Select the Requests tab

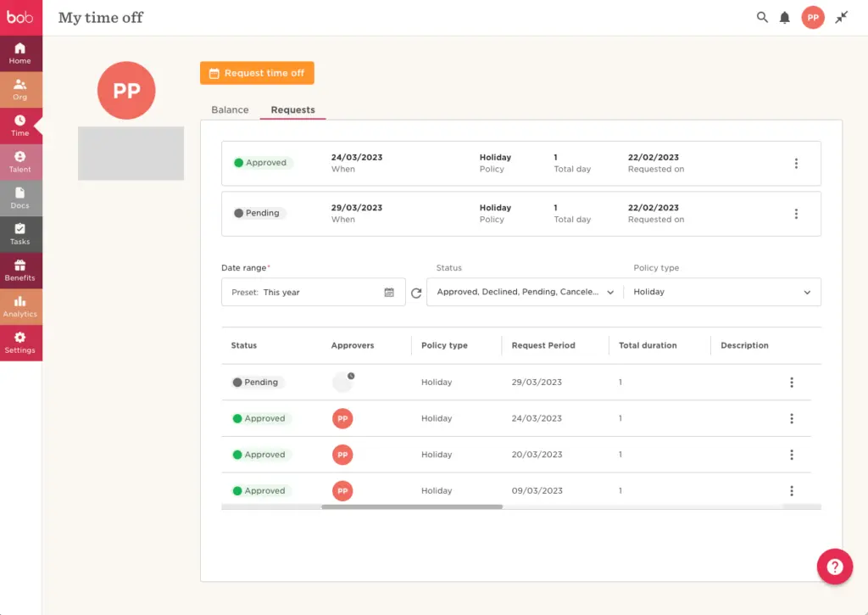[x=292, y=109]
